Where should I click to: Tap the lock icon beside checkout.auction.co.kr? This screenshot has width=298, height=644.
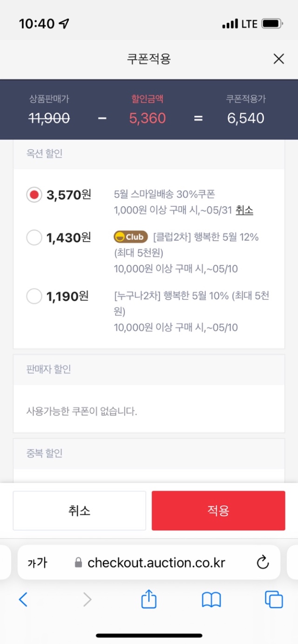tap(78, 563)
